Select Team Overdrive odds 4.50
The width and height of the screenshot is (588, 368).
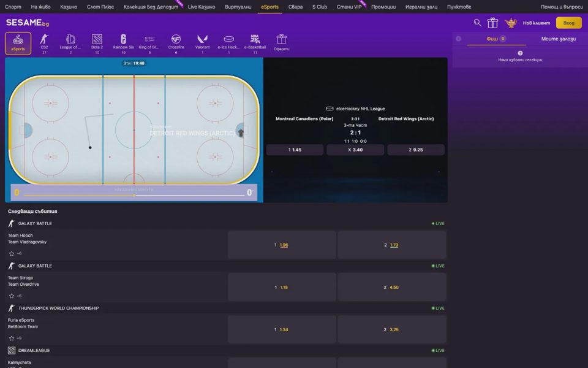(392, 287)
